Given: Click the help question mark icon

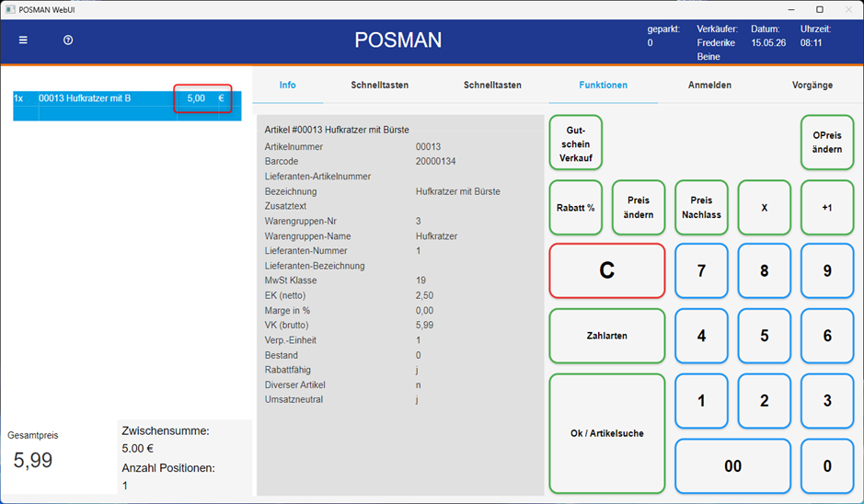Looking at the screenshot, I should pyautogui.click(x=68, y=40).
